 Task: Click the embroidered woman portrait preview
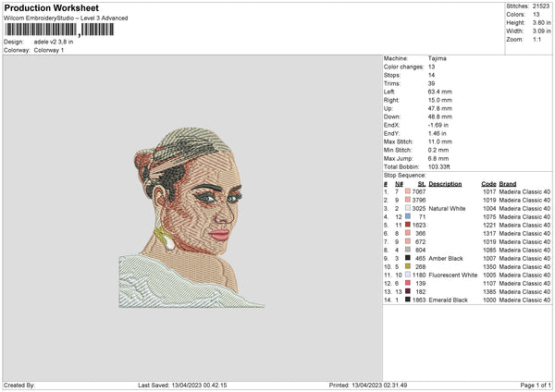[191, 217]
